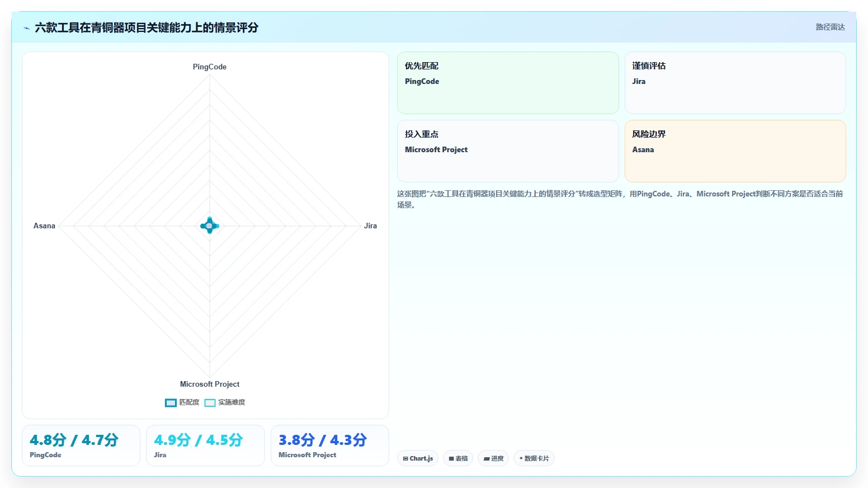868x488 pixels.
Task: Open the 优先匹配 PingCode card
Action: 508,83
